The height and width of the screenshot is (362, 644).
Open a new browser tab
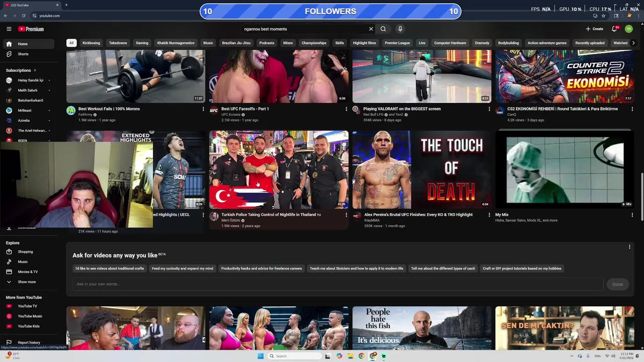[x=66, y=5]
